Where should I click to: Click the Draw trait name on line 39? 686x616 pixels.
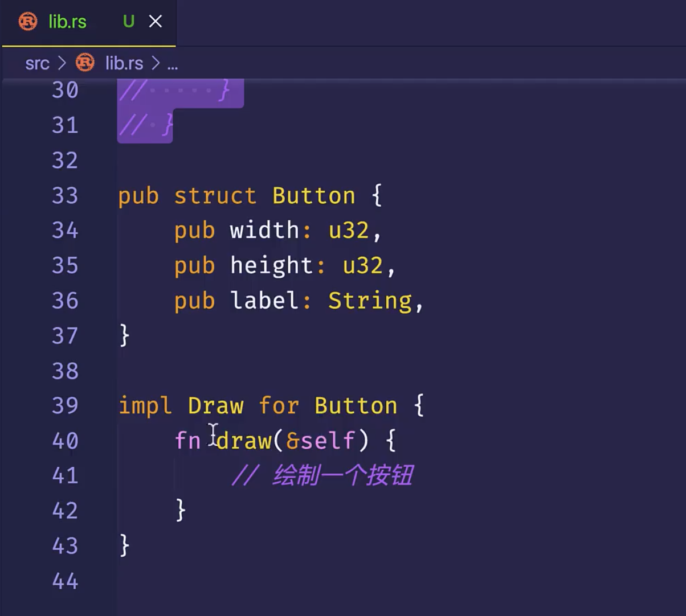tap(215, 406)
